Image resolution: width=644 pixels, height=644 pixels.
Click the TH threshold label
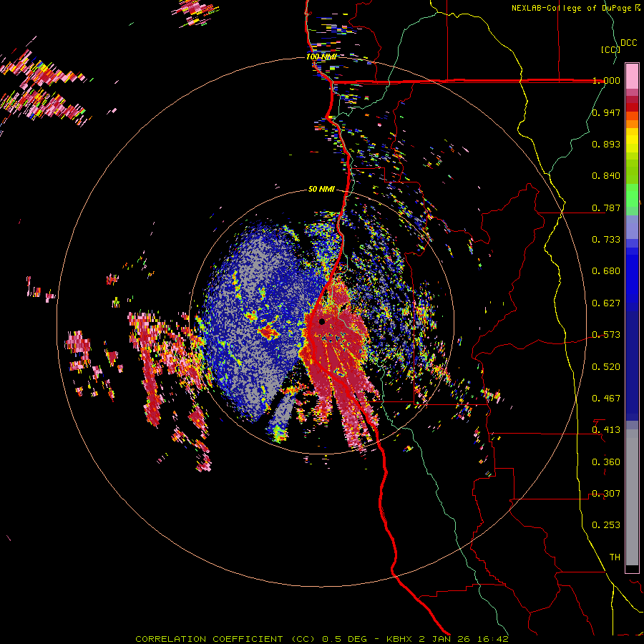615,557
